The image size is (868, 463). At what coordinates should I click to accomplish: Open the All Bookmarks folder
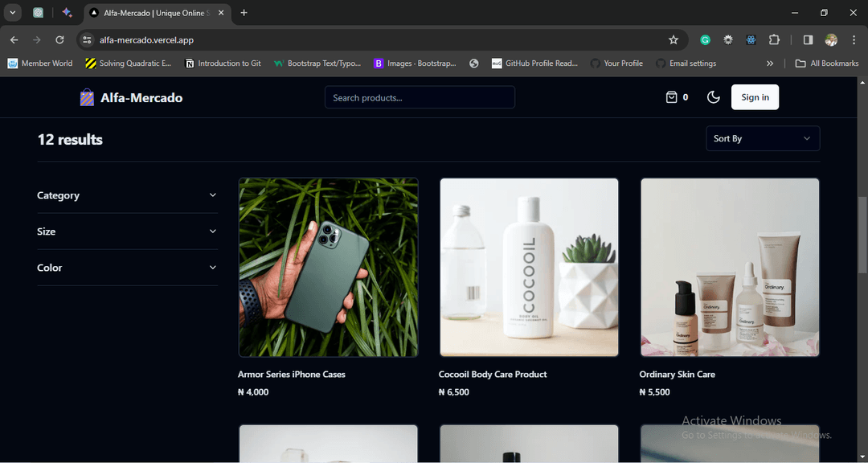click(x=826, y=64)
